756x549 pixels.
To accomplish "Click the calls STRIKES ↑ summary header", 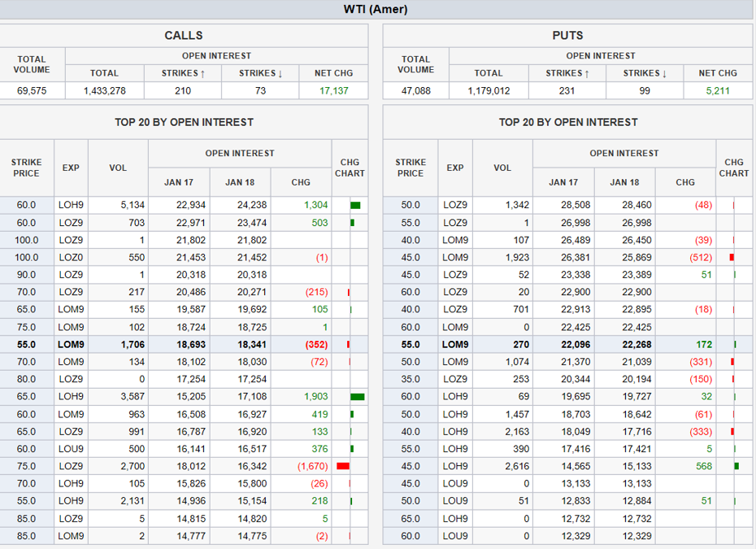I will point(183,73).
